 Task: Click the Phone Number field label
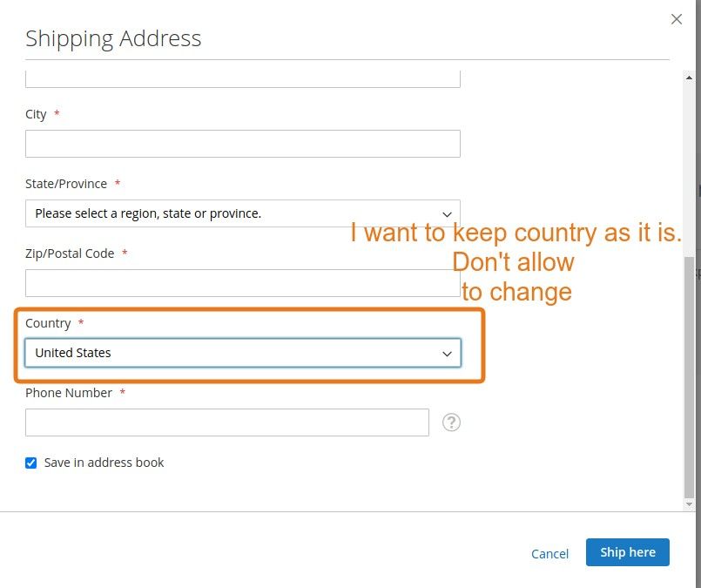point(68,393)
